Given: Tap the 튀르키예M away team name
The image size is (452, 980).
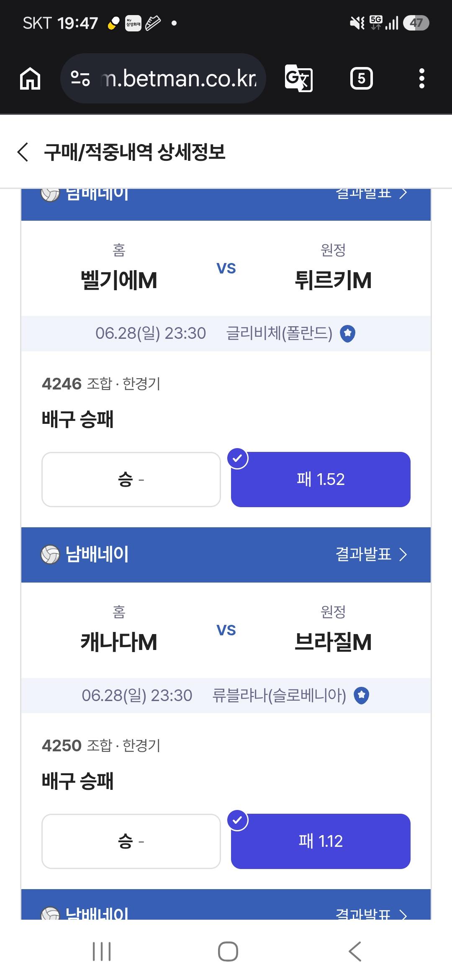Looking at the screenshot, I should tap(333, 280).
